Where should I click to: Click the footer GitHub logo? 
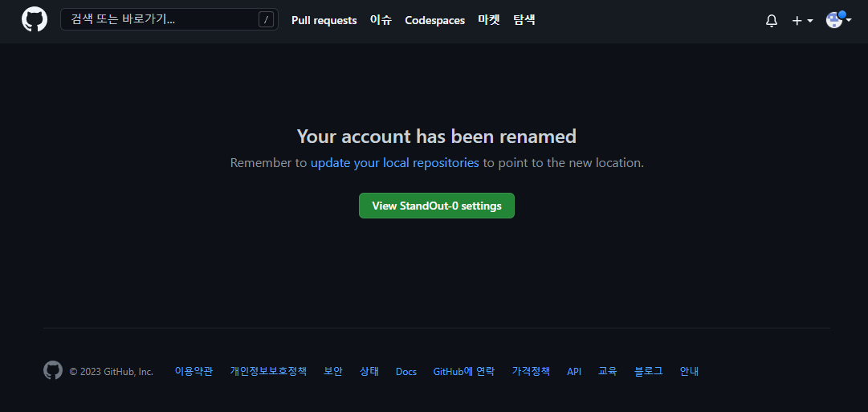[53, 370]
